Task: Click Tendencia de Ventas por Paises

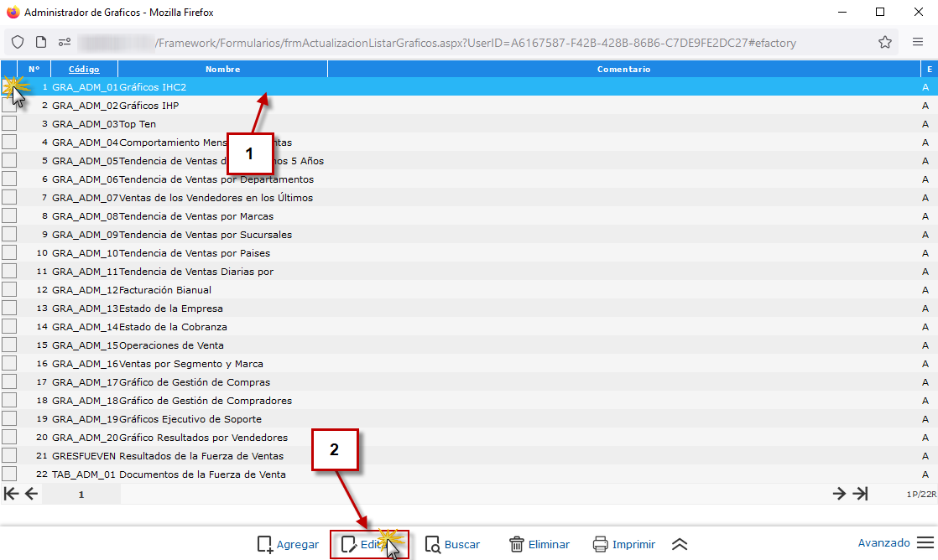Action: pos(195,253)
